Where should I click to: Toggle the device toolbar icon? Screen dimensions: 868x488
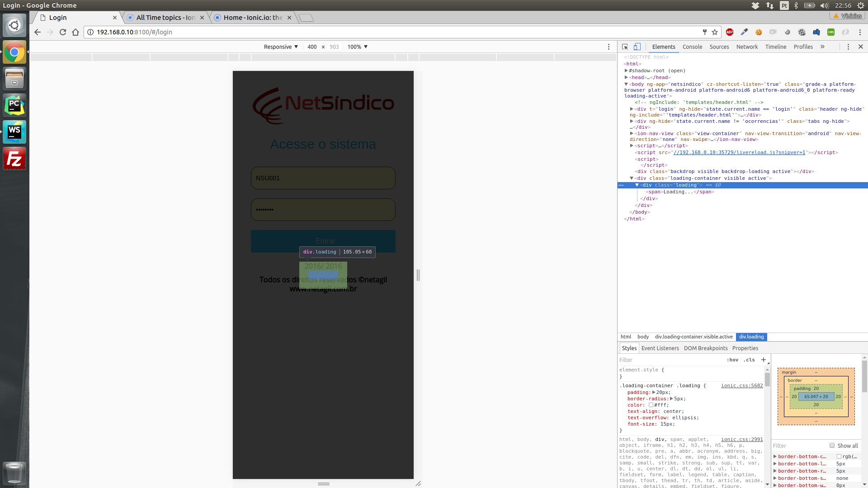pyautogui.click(x=637, y=47)
